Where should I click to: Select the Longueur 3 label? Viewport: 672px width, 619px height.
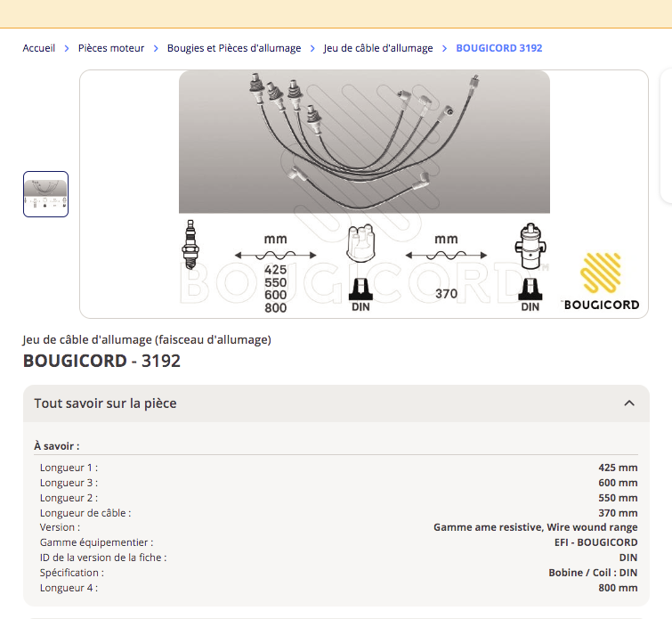69,483
